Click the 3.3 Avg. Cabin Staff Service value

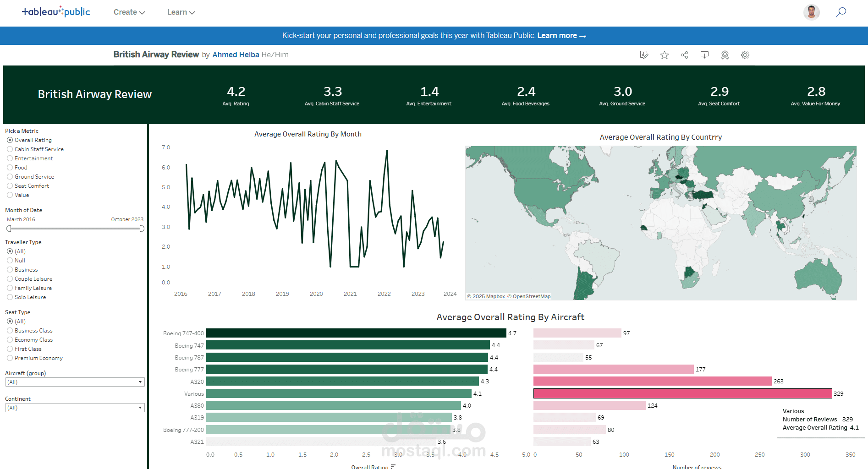click(x=333, y=92)
